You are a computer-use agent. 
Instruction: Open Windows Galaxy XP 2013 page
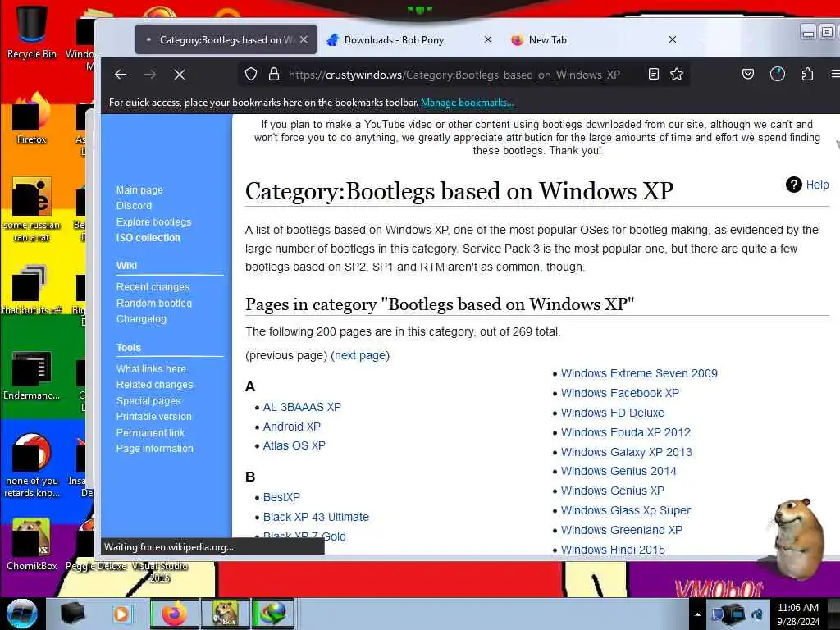click(626, 452)
